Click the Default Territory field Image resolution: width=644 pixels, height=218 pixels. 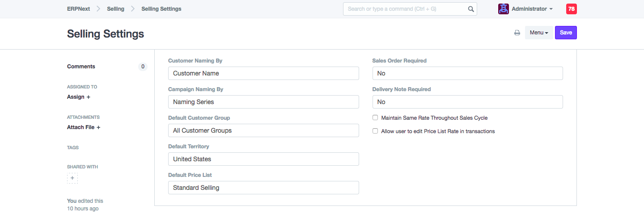coord(263,159)
